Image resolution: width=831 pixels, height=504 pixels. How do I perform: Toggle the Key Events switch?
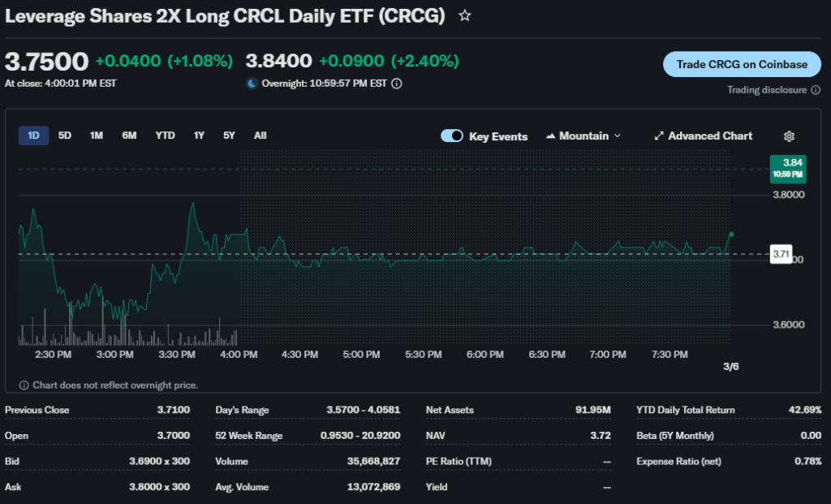point(452,136)
